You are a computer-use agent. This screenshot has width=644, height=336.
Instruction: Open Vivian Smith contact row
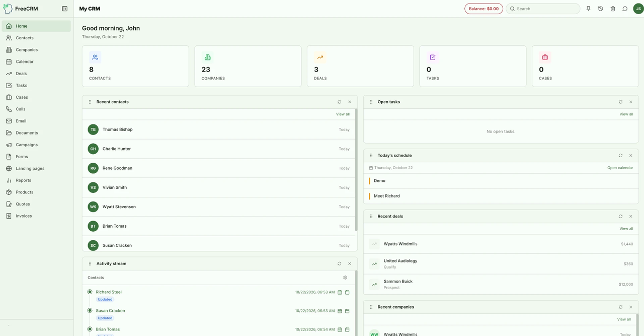tap(219, 187)
